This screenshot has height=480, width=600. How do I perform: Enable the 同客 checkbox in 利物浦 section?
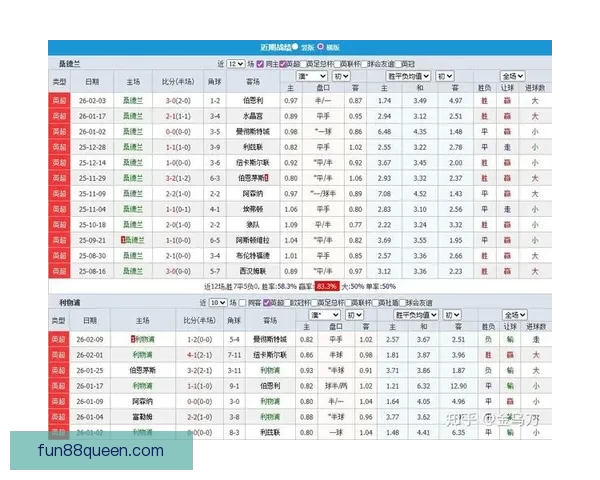coord(242,303)
